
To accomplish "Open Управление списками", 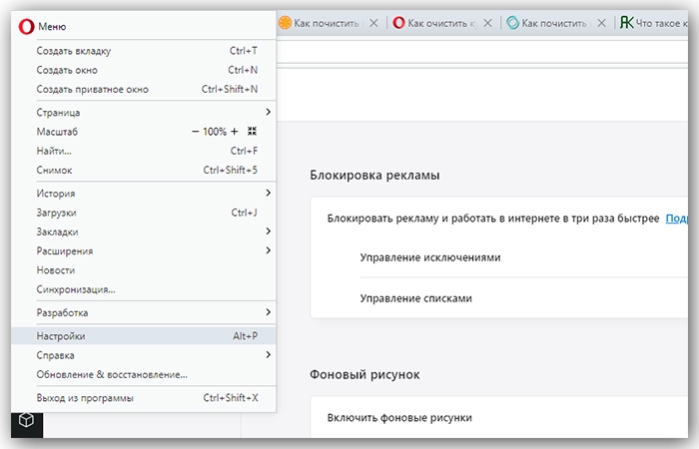I will point(416,298).
